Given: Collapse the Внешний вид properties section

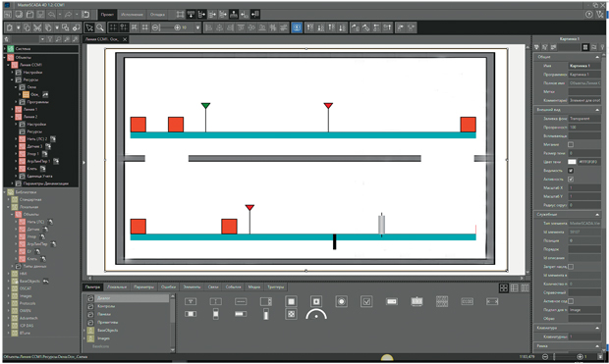Looking at the screenshot, I should click(x=597, y=110).
